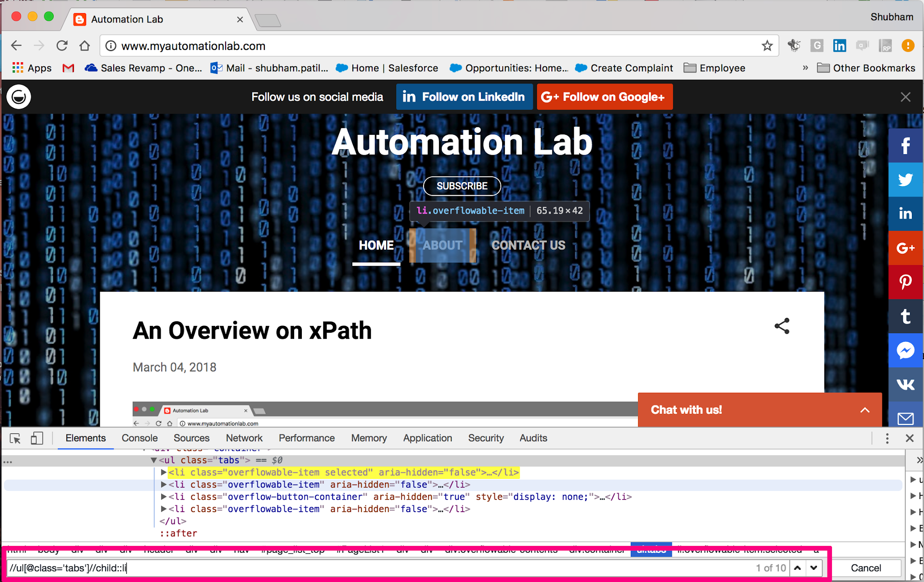Open the share icon beside the article title
Image resolution: width=924 pixels, height=582 pixels.
(x=781, y=326)
